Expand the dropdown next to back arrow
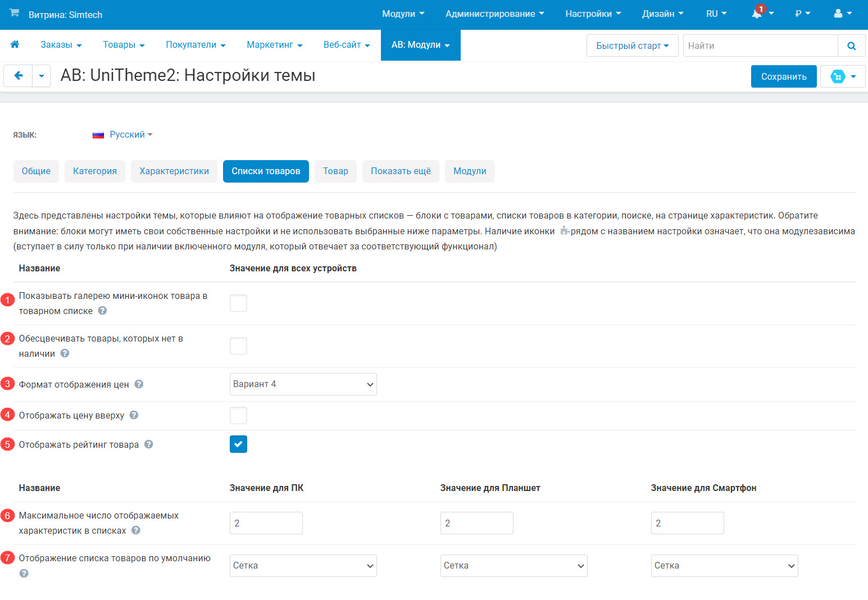868x600 pixels. tap(42, 75)
